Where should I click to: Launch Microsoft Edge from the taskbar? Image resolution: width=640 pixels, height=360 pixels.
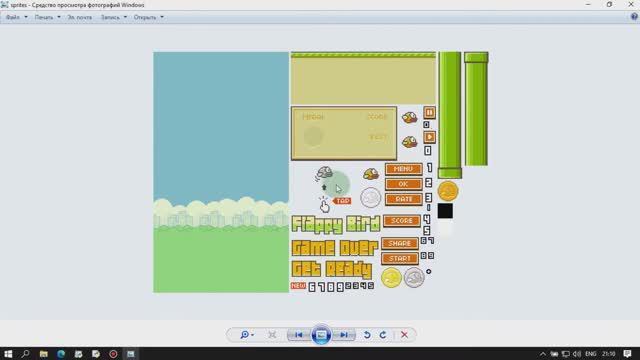click(61, 353)
